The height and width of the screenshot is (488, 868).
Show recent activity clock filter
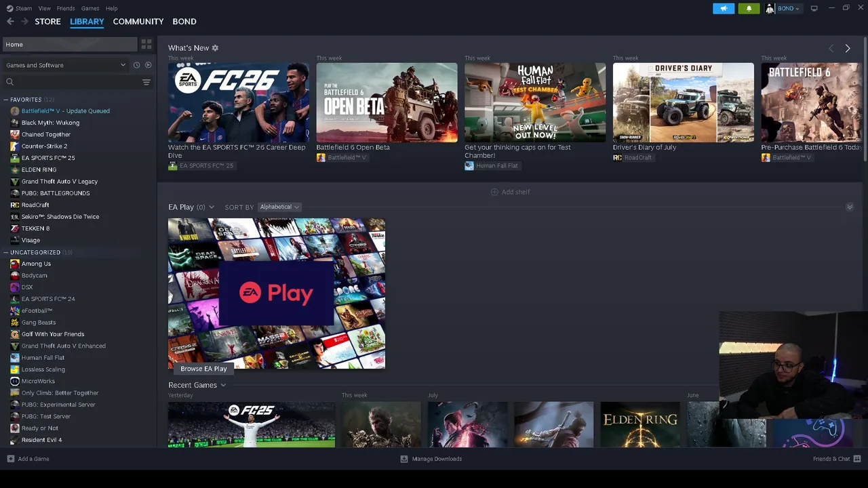[x=136, y=65]
